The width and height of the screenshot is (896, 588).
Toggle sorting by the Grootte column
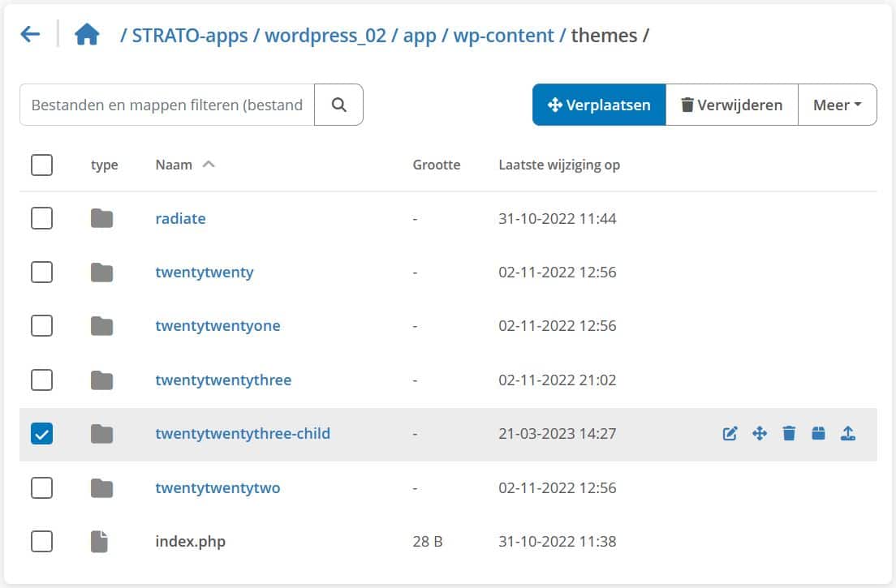tap(437, 165)
